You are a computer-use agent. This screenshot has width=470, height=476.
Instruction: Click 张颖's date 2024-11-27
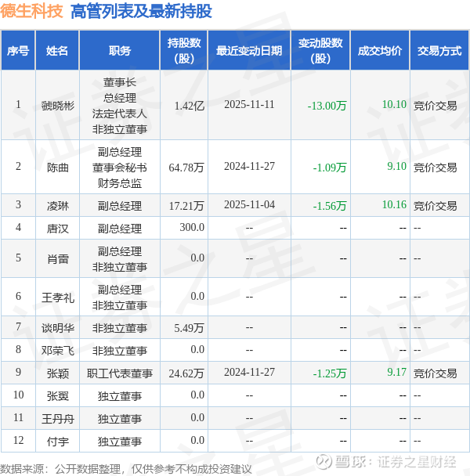(249, 372)
